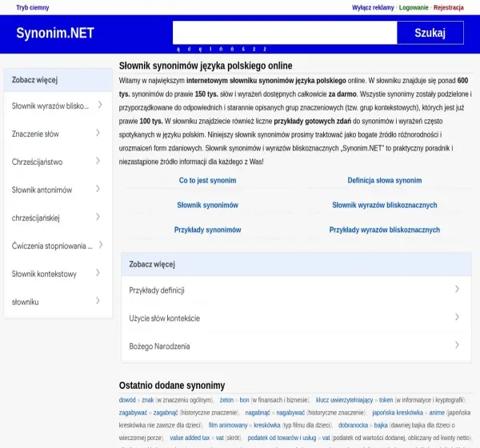Expand chevron next to Chrześcijaństwo
480x448 pixels.
98,161
